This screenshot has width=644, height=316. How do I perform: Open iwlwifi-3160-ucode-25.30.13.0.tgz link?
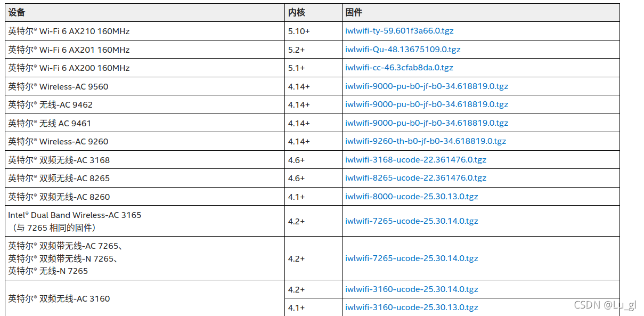point(412,307)
